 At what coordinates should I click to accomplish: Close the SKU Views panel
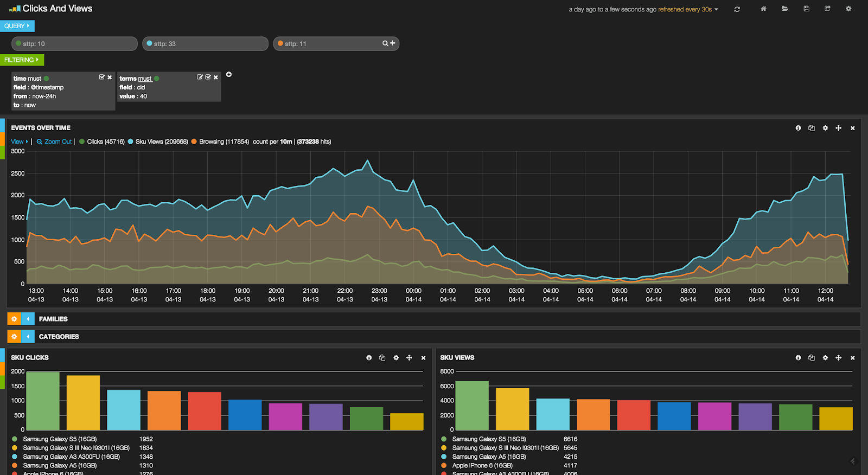(853, 358)
